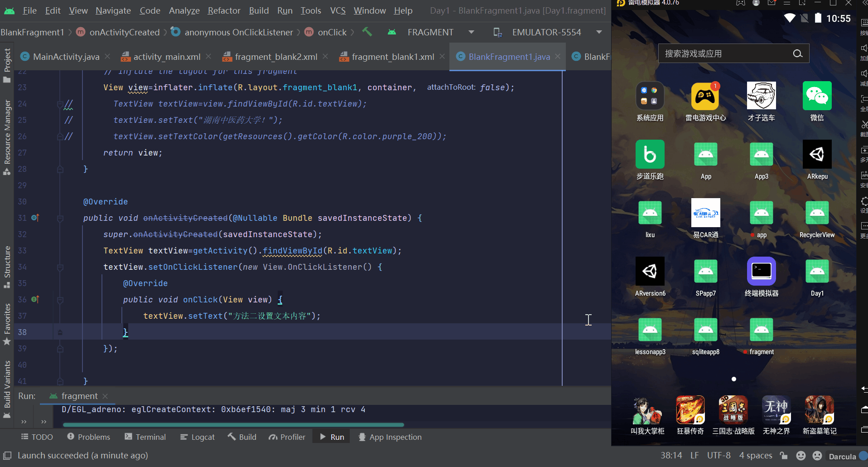Launch the ARkepu Unity app

[x=817, y=154]
